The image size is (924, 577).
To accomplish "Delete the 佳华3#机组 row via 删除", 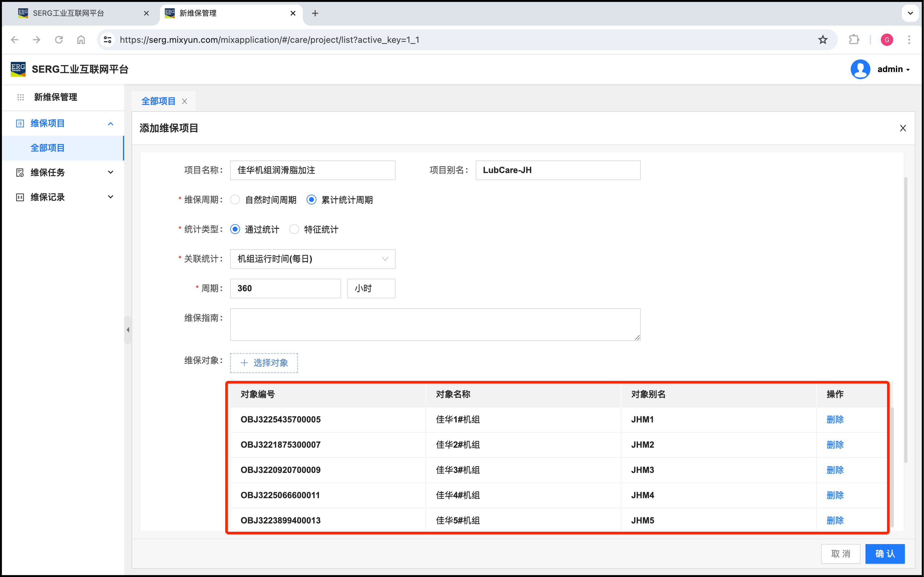I will coord(835,470).
